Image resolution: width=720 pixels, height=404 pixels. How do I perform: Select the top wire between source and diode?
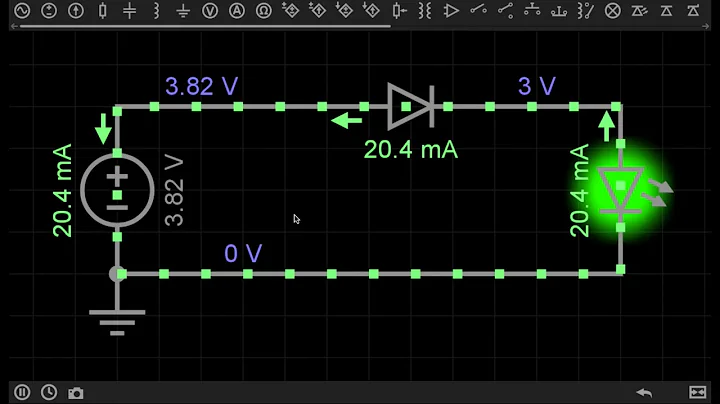[253, 107]
